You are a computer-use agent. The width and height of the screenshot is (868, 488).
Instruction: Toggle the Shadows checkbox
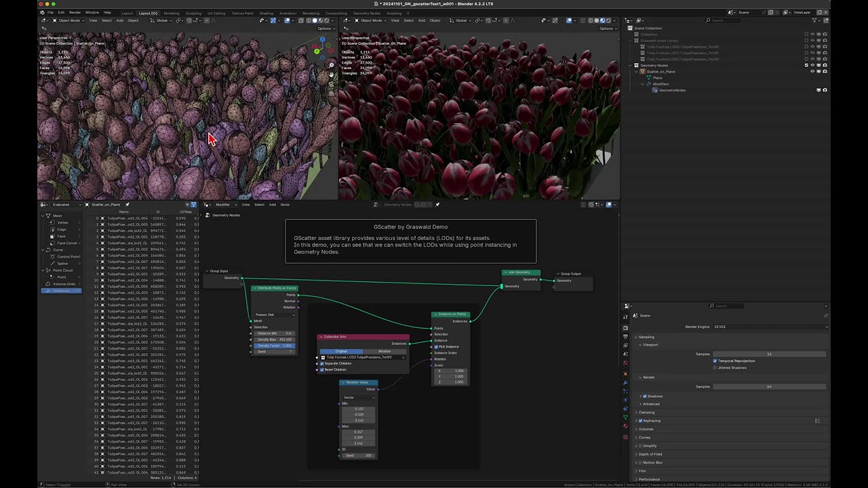645,396
